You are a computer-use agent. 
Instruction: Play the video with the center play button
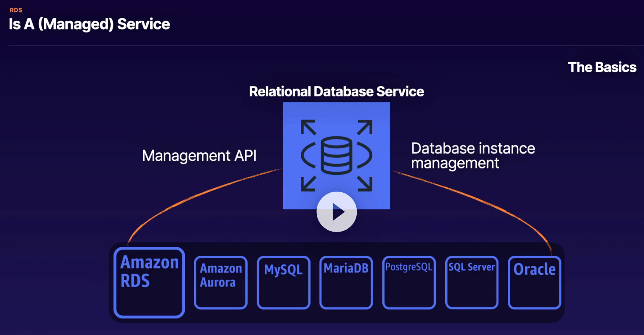click(337, 212)
